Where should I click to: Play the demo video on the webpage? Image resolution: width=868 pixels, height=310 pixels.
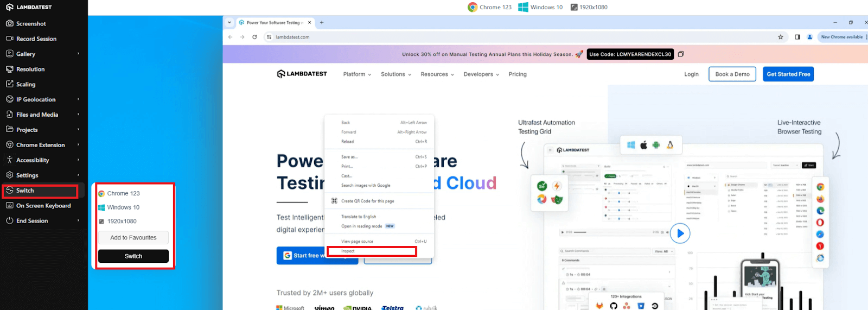(680, 233)
